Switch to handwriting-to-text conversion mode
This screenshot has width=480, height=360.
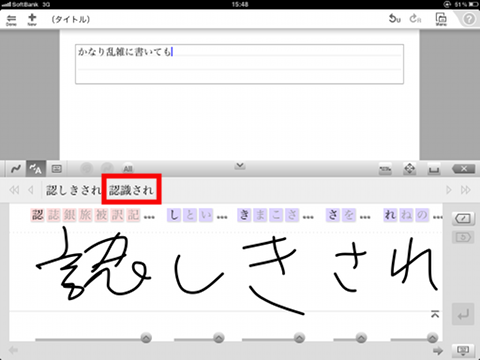[36, 169]
